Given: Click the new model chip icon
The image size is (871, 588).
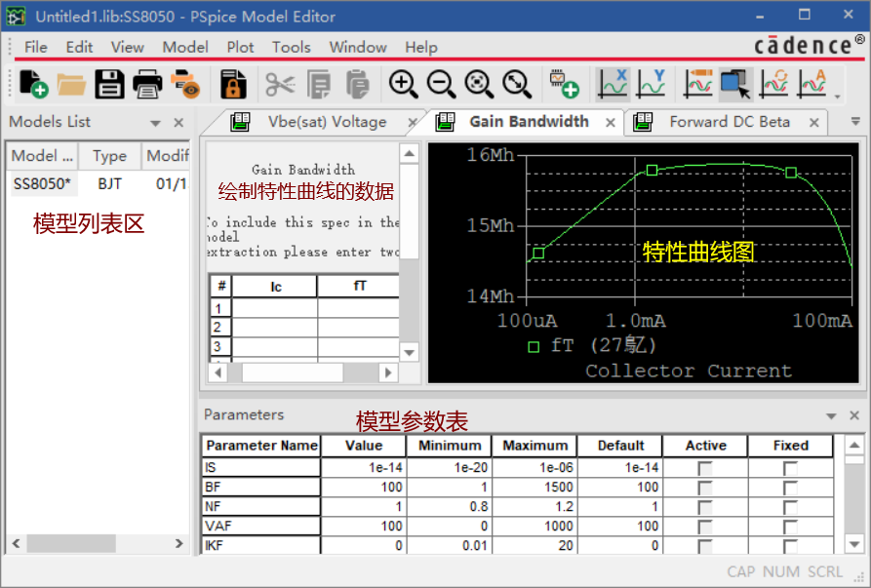Looking at the screenshot, I should pyautogui.click(x=565, y=85).
